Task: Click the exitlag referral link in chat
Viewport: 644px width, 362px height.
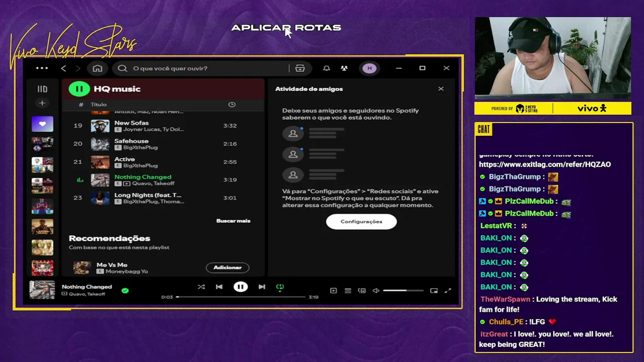Action: tap(545, 164)
